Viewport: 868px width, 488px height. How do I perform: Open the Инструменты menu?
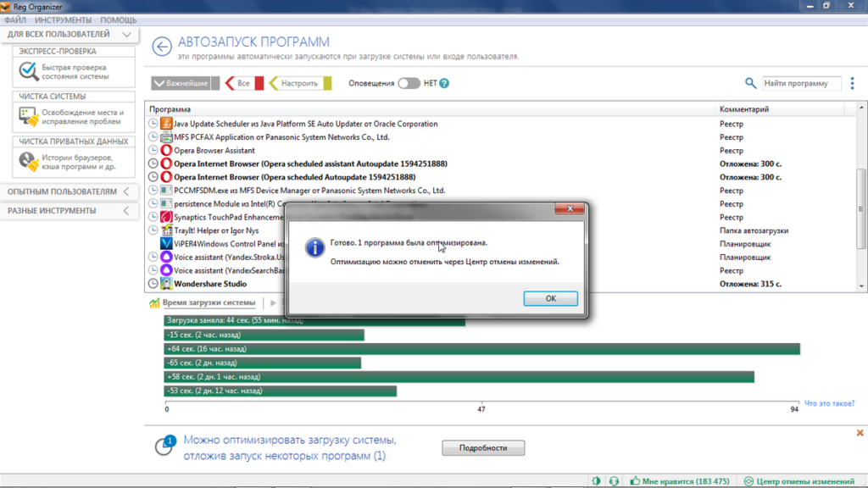[63, 20]
